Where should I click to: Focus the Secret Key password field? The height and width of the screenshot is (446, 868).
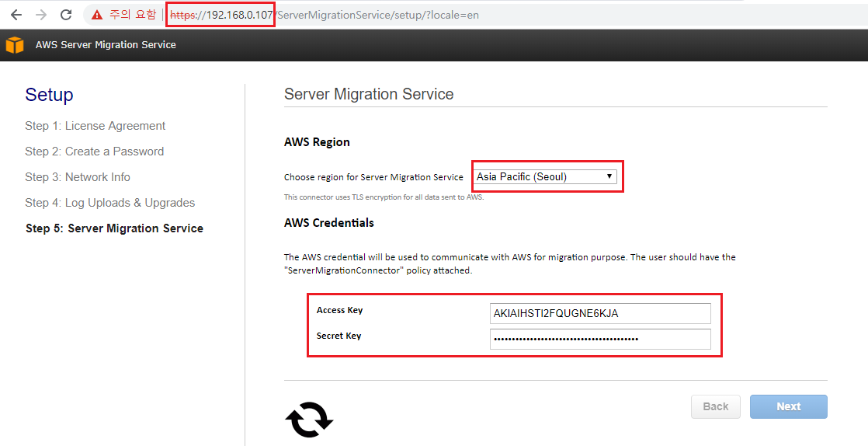(600, 339)
